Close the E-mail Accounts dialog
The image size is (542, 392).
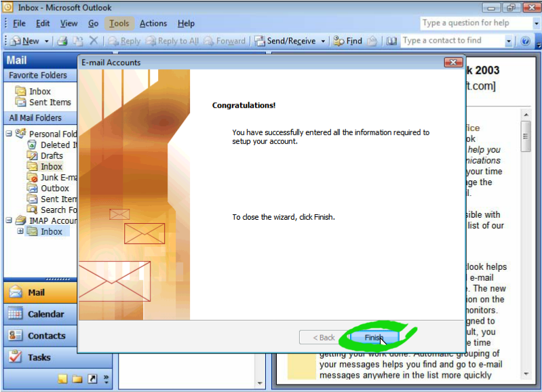click(453, 62)
